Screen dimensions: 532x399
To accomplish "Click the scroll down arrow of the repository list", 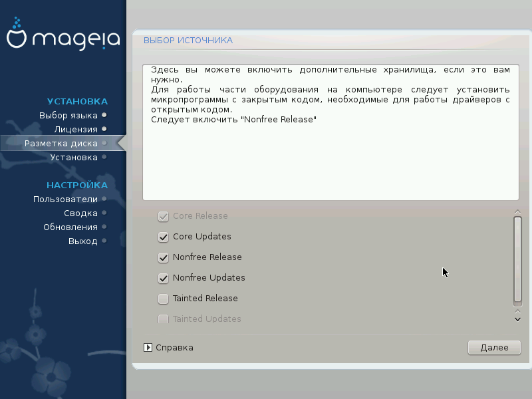I will 517,319.
